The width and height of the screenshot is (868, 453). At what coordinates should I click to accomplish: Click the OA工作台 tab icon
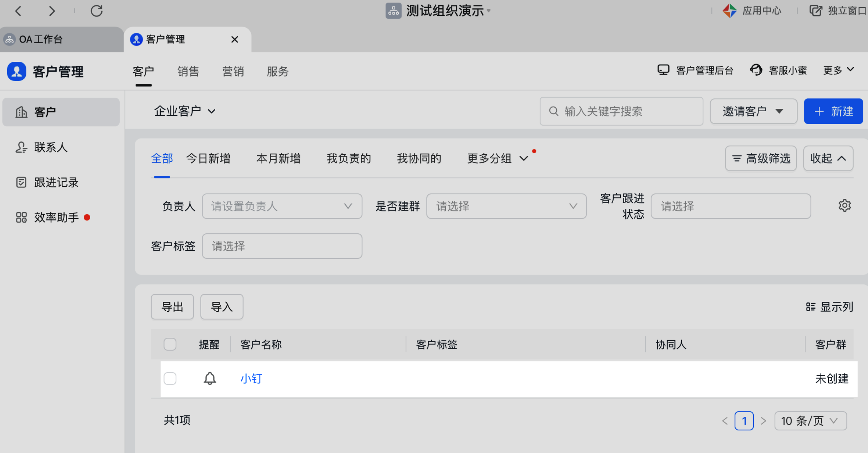[x=10, y=39]
